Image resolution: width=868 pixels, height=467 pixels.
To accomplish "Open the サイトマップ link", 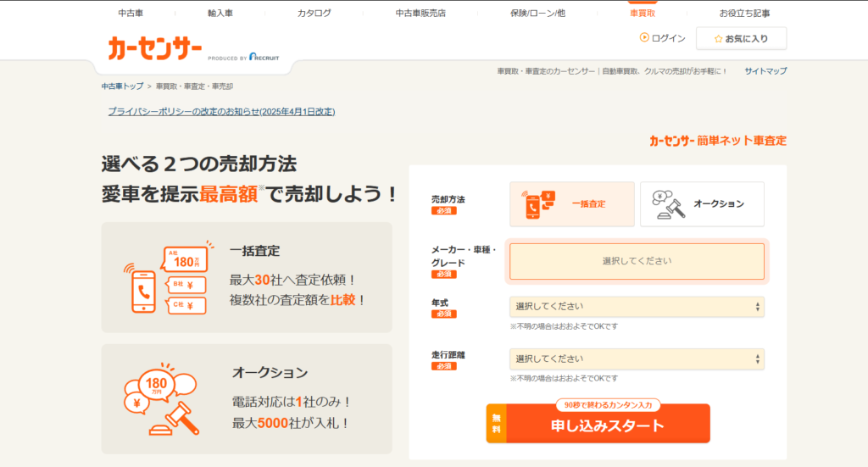I will click(765, 71).
